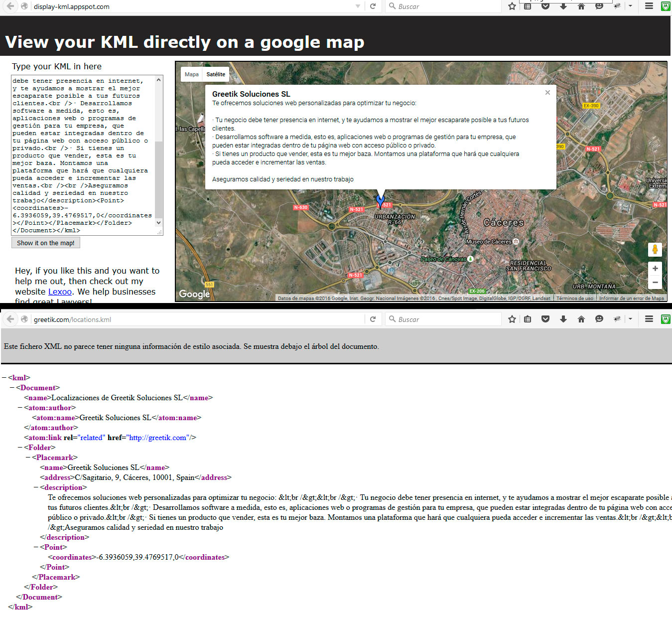
Task: Open hamburger menu in greetik.com window
Action: click(x=649, y=319)
